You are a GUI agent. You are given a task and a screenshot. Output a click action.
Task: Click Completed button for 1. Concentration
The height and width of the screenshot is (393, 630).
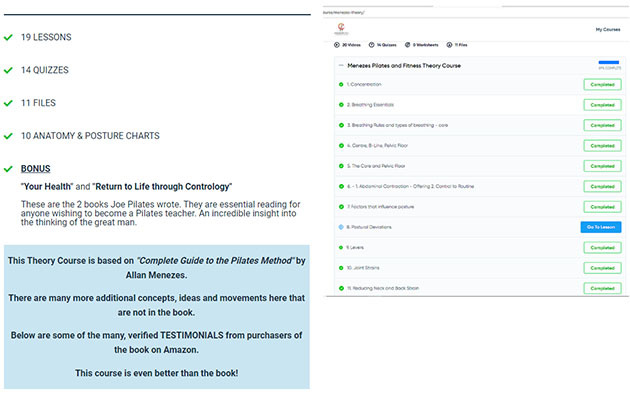click(x=602, y=85)
